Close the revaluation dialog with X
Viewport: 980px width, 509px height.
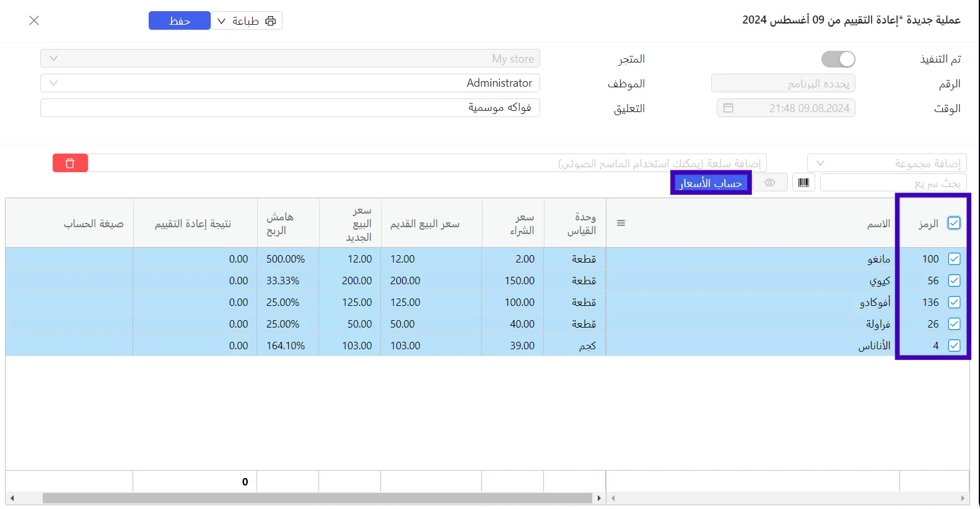pyautogui.click(x=34, y=20)
